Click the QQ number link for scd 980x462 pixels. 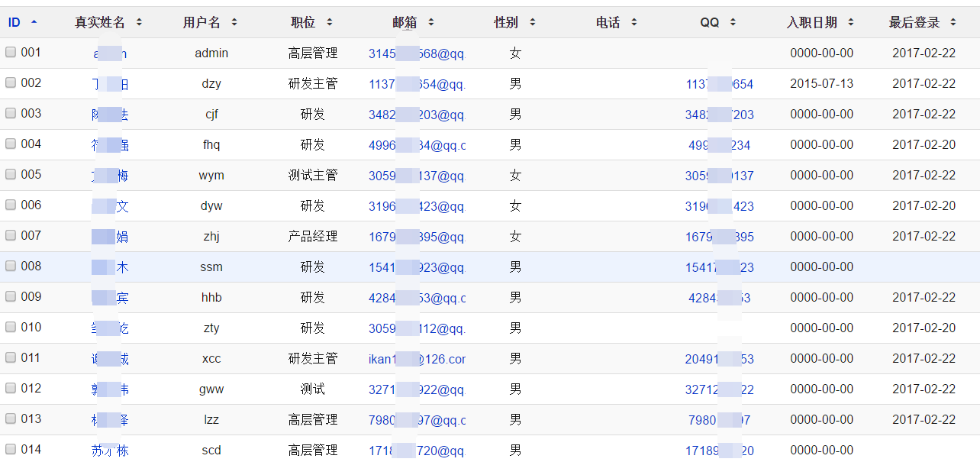(x=719, y=451)
